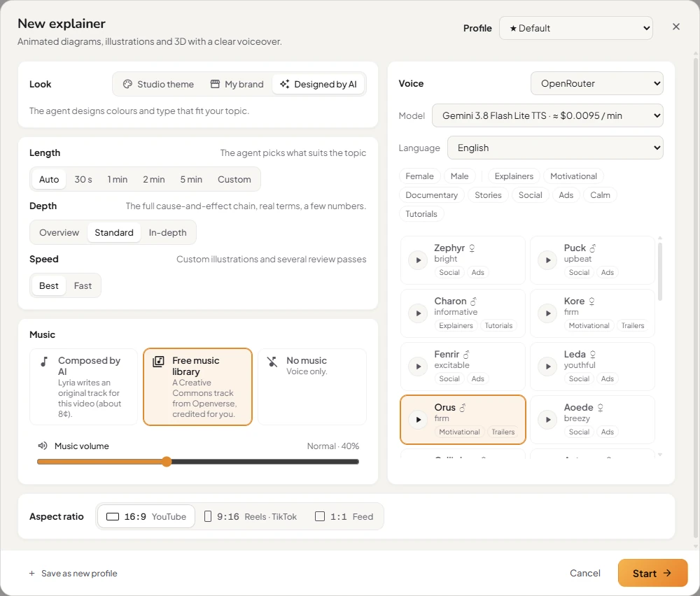Cancel the new explainer
Viewport: 700px width, 596px height.
[x=584, y=573]
